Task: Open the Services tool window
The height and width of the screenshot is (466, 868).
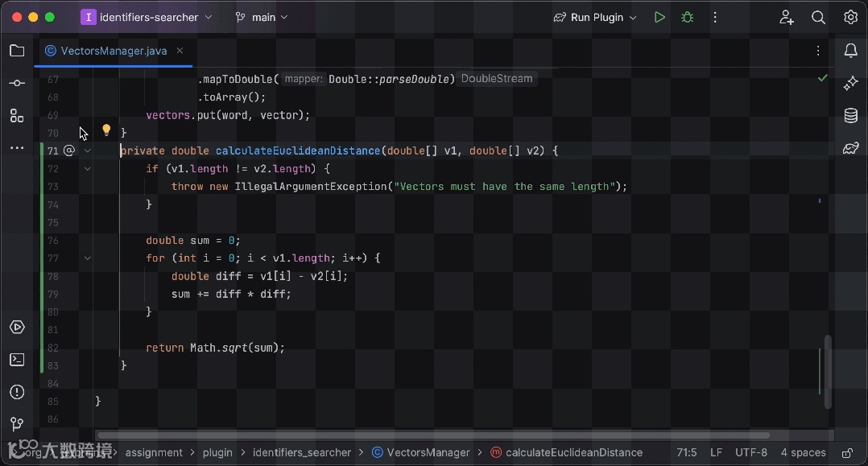Action: (x=17, y=327)
